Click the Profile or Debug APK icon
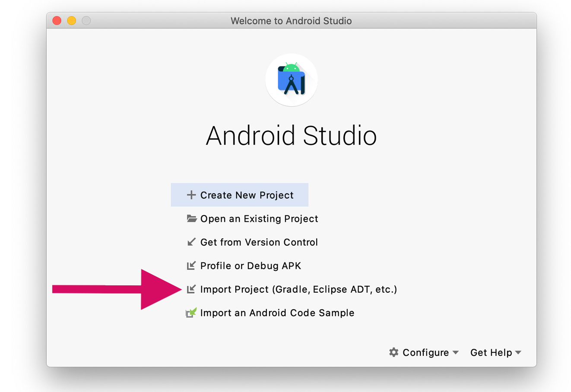571x392 pixels. (x=191, y=266)
